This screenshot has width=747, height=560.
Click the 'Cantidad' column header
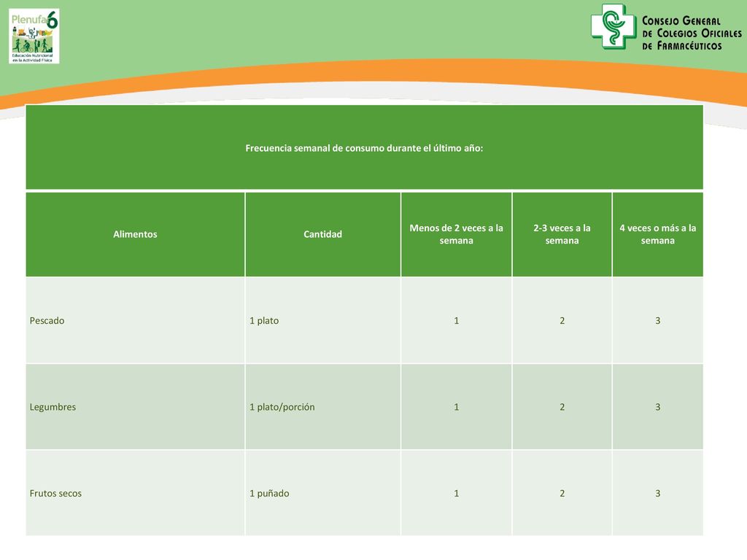[x=323, y=234]
